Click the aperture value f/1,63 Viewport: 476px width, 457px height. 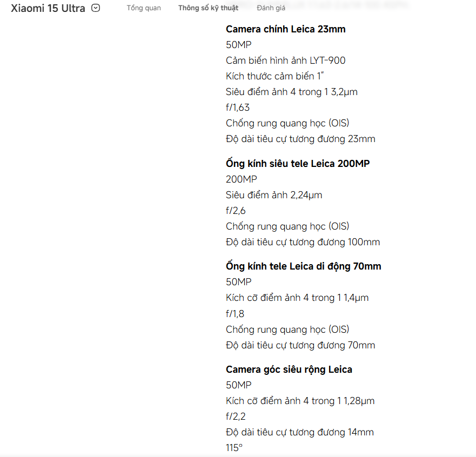point(238,107)
